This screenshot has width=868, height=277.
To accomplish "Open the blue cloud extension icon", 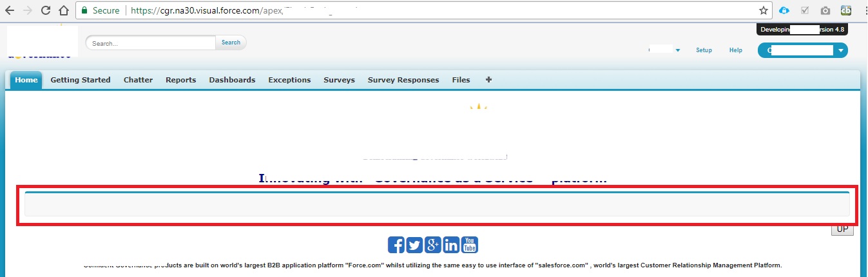I will [784, 10].
